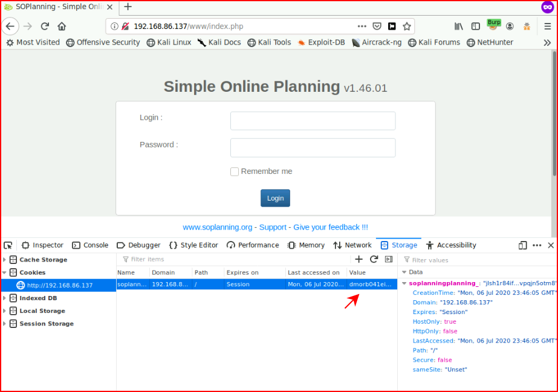Click the Filter values field
This screenshot has width=558, height=392.
479,260
